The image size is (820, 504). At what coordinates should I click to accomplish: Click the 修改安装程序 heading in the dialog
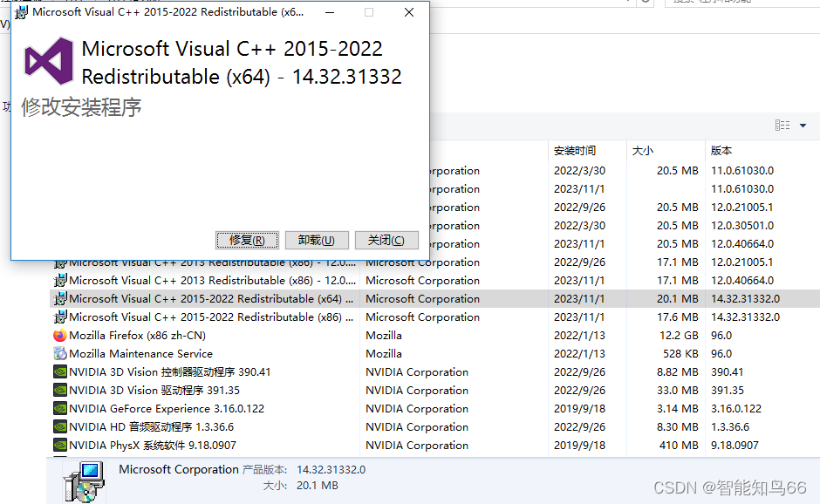point(81,107)
